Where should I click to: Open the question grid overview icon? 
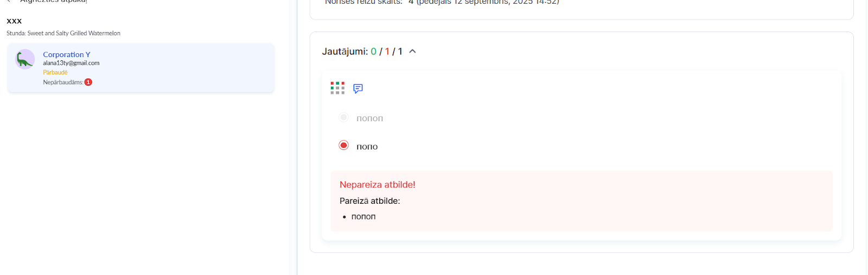337,88
